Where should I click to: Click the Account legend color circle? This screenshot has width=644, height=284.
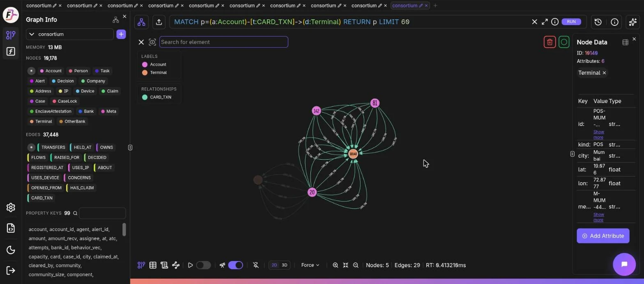click(x=145, y=64)
